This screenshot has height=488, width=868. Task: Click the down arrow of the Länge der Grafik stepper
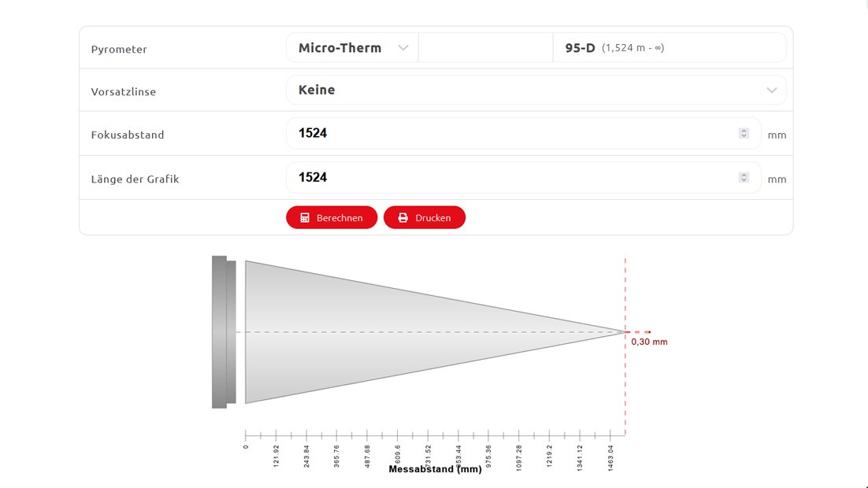tap(743, 180)
